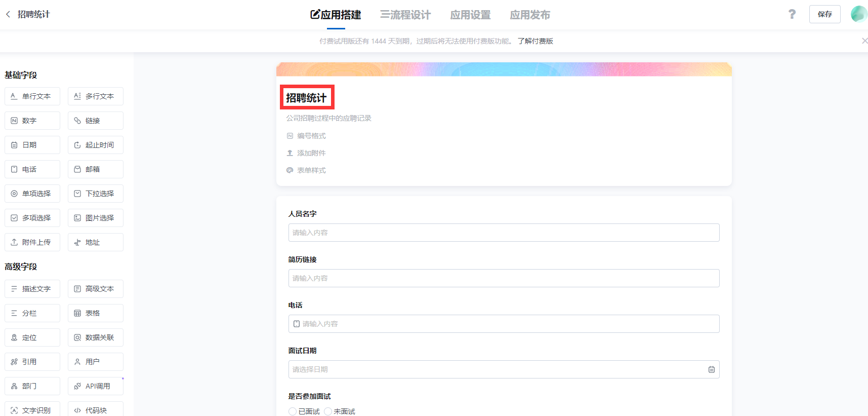The image size is (868, 416).
Task: Click the 电话 input field in form
Action: click(504, 324)
